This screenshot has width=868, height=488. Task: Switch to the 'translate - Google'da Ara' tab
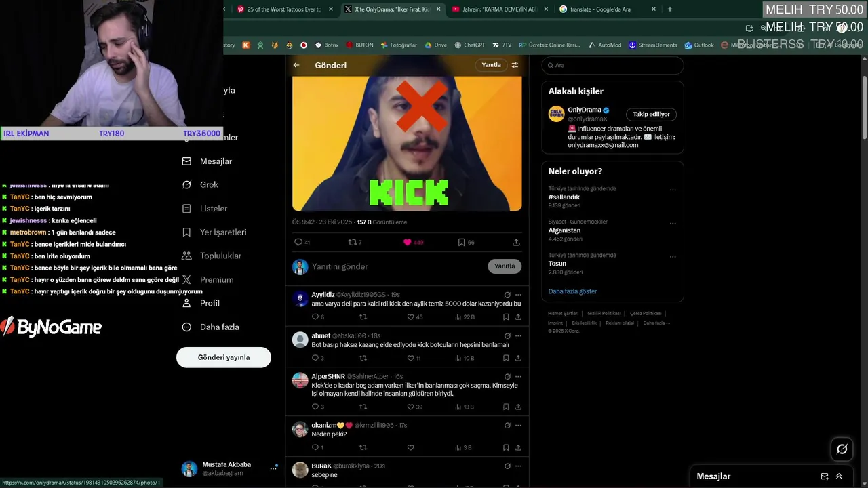[608, 9]
